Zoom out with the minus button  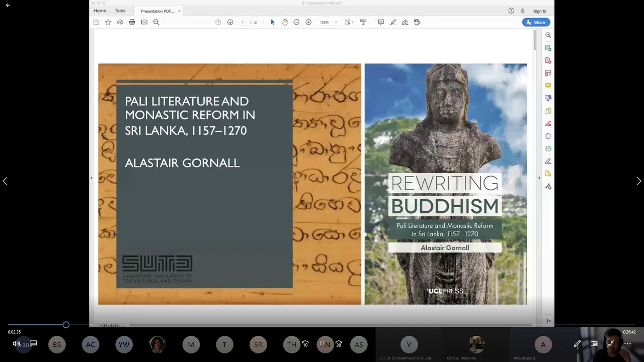pyautogui.click(x=296, y=22)
